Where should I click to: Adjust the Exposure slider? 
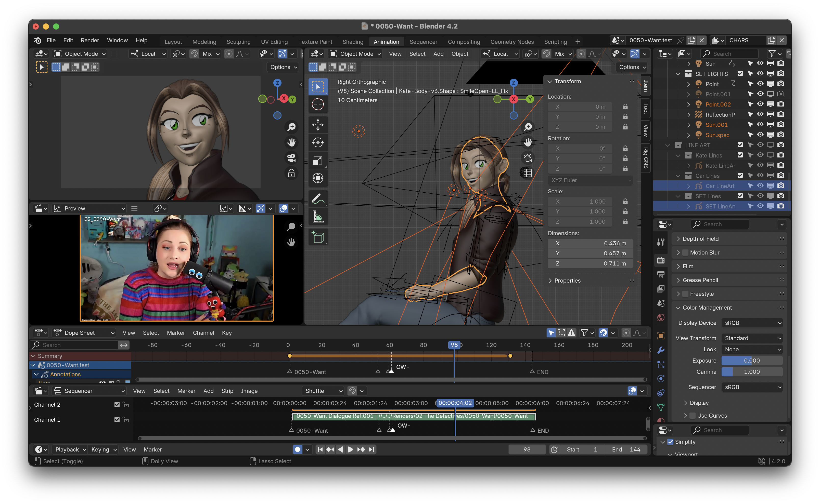tap(752, 361)
